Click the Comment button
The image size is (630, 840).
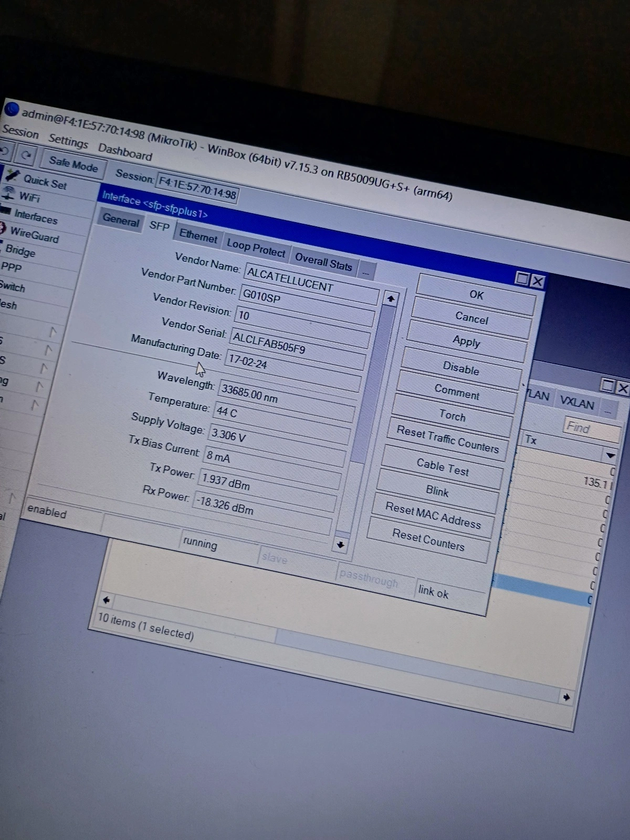pyautogui.click(x=456, y=392)
